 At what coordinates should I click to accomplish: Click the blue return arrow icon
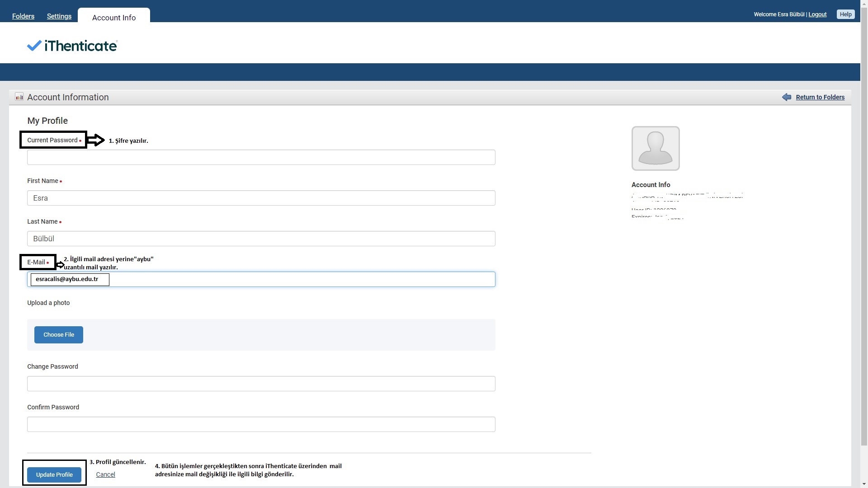coord(787,97)
